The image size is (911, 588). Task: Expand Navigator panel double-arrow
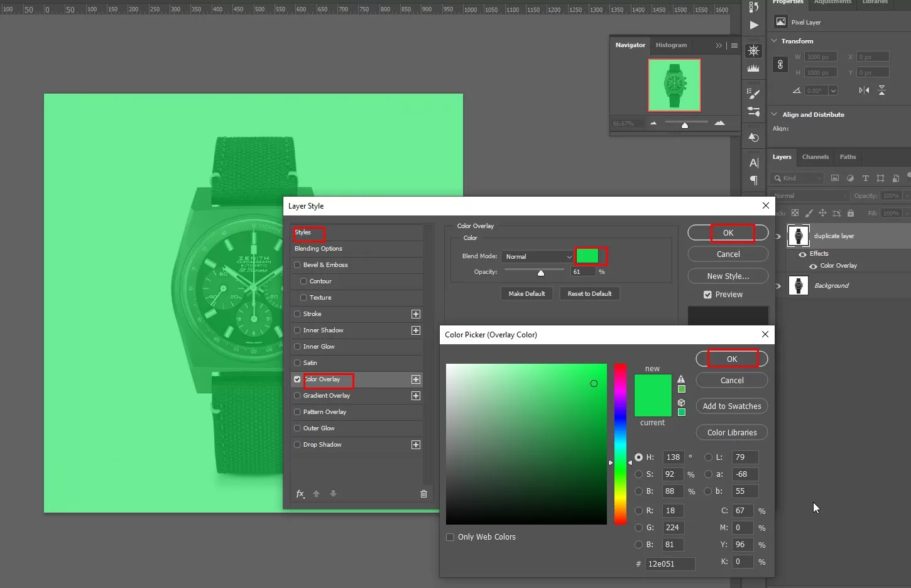click(719, 45)
